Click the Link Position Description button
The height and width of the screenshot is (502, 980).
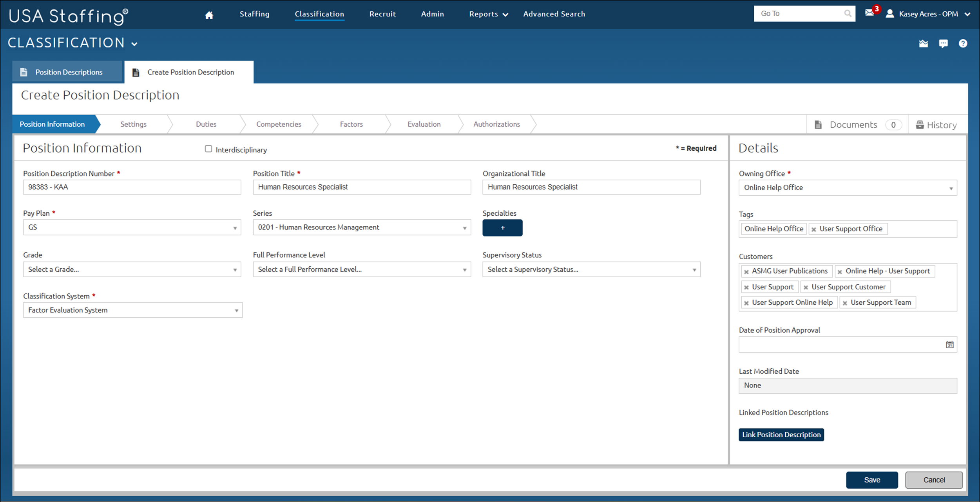(x=781, y=435)
